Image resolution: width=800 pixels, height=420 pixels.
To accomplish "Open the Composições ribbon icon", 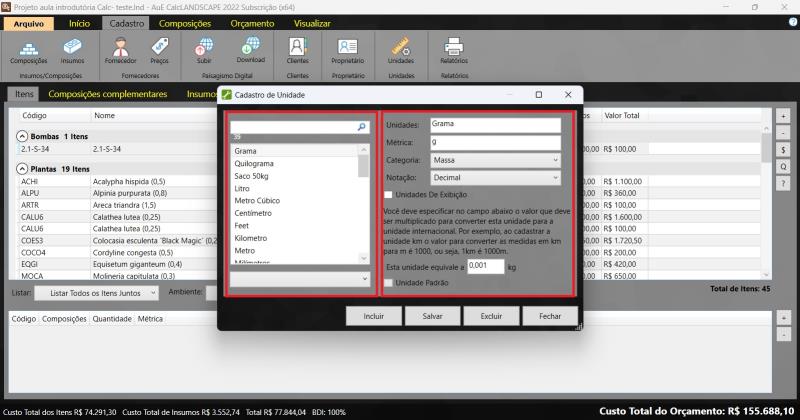I will [29, 52].
